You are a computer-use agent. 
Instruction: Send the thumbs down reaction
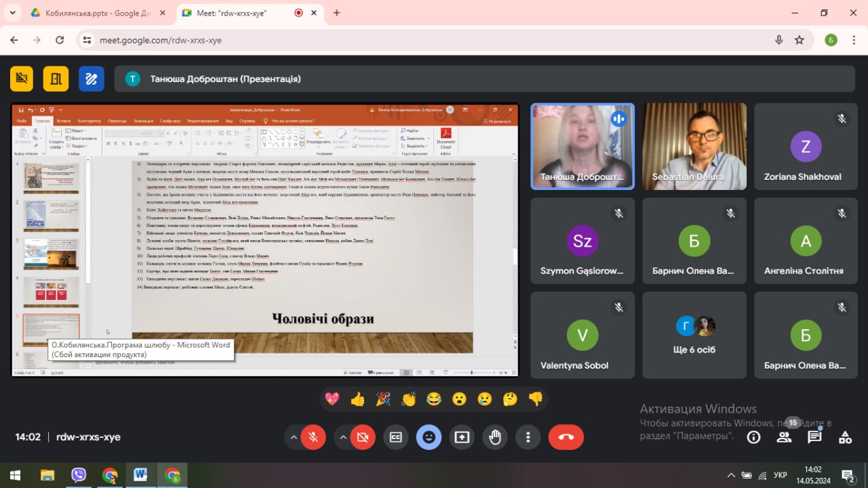536,399
